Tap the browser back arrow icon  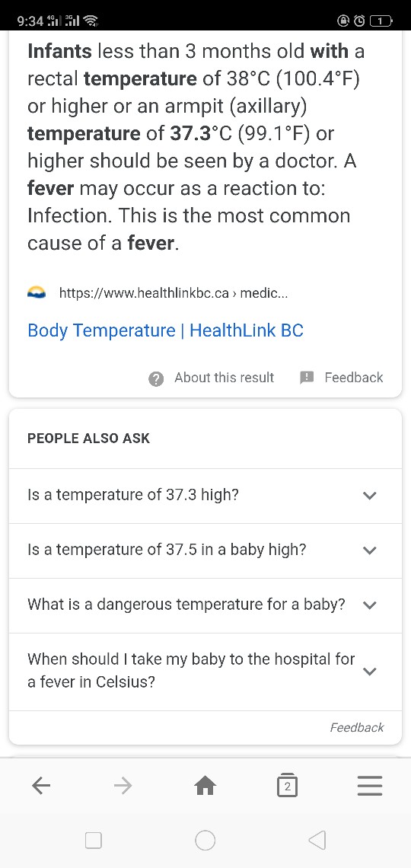click(x=42, y=785)
